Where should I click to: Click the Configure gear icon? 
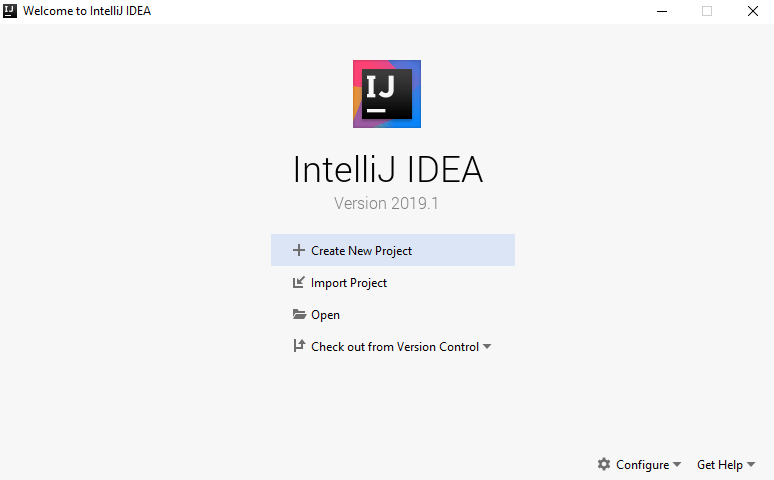[x=604, y=464]
